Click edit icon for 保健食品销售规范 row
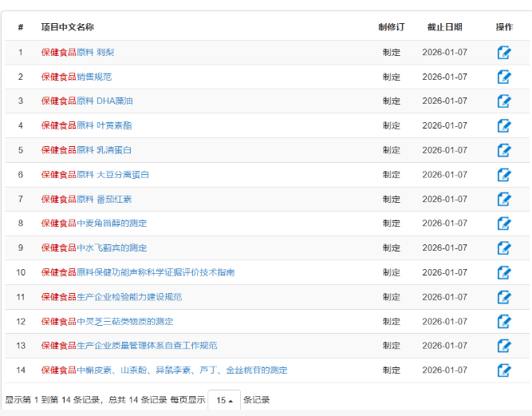Screen dimensions: 532x416 coord(504,77)
